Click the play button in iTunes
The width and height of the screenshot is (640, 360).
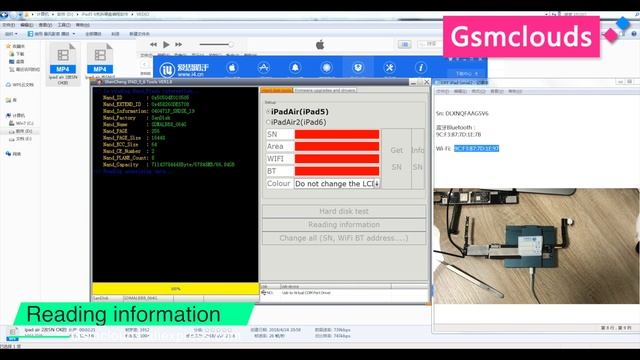166,44
